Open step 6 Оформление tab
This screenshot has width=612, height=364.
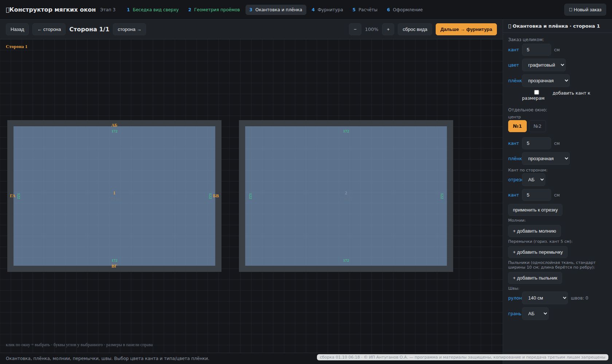pyautogui.click(x=405, y=10)
